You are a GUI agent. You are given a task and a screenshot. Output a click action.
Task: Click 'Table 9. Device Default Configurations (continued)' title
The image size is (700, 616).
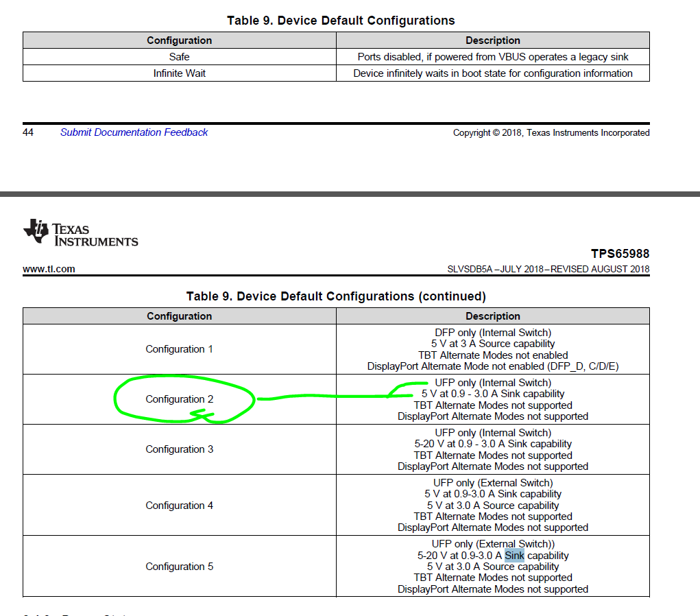336,296
